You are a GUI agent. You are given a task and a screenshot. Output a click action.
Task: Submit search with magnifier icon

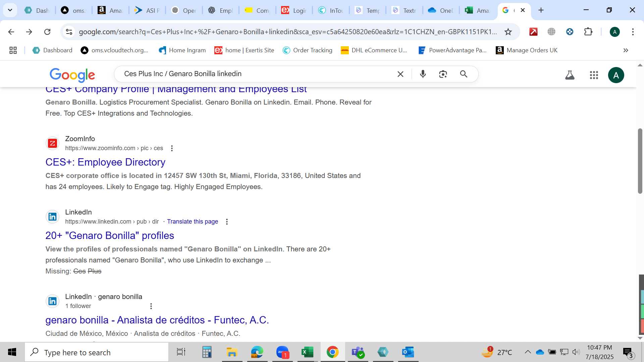click(464, 74)
